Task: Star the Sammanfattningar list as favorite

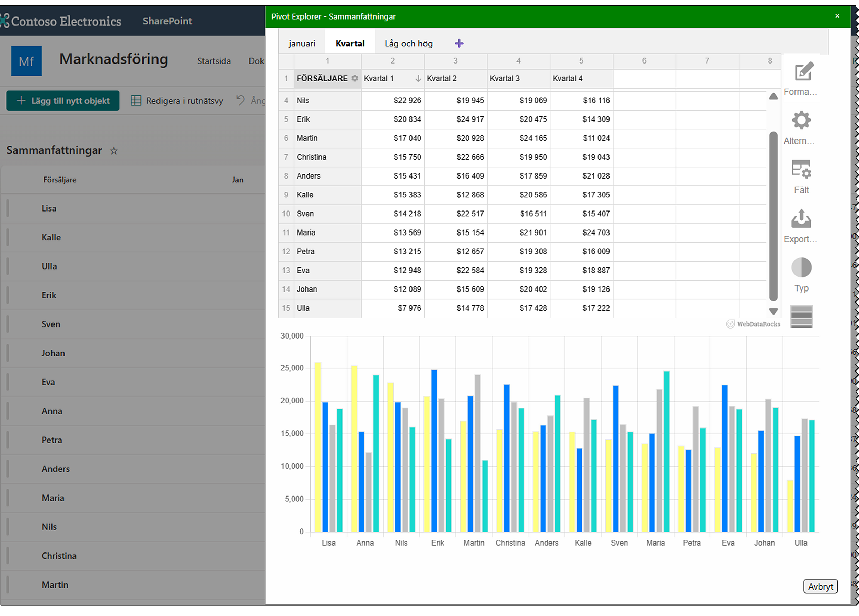Action: (113, 151)
